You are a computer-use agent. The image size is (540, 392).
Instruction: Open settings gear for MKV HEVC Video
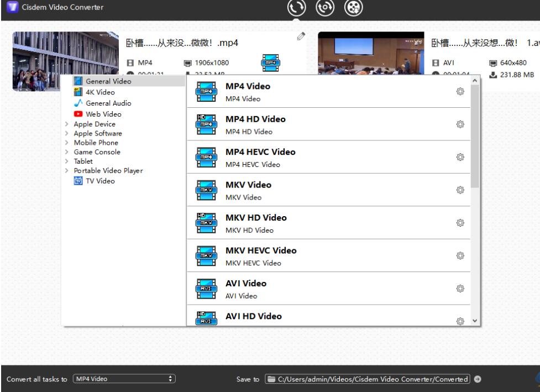pos(460,255)
